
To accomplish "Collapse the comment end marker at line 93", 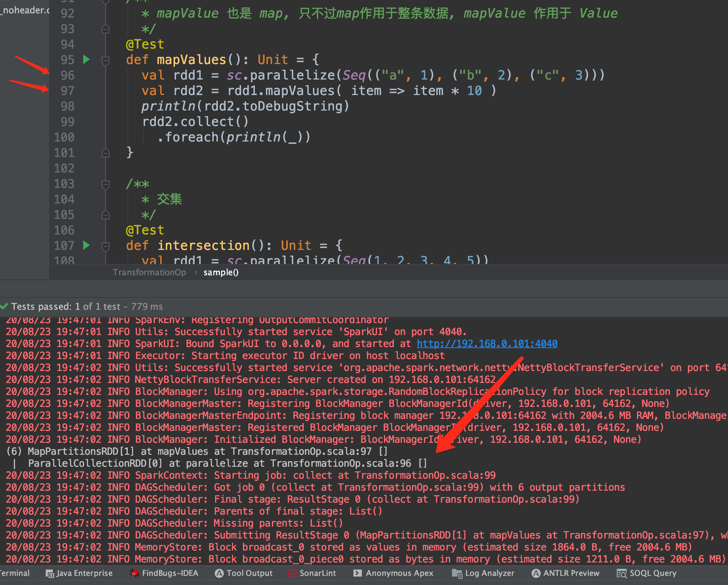I will 105,29.
